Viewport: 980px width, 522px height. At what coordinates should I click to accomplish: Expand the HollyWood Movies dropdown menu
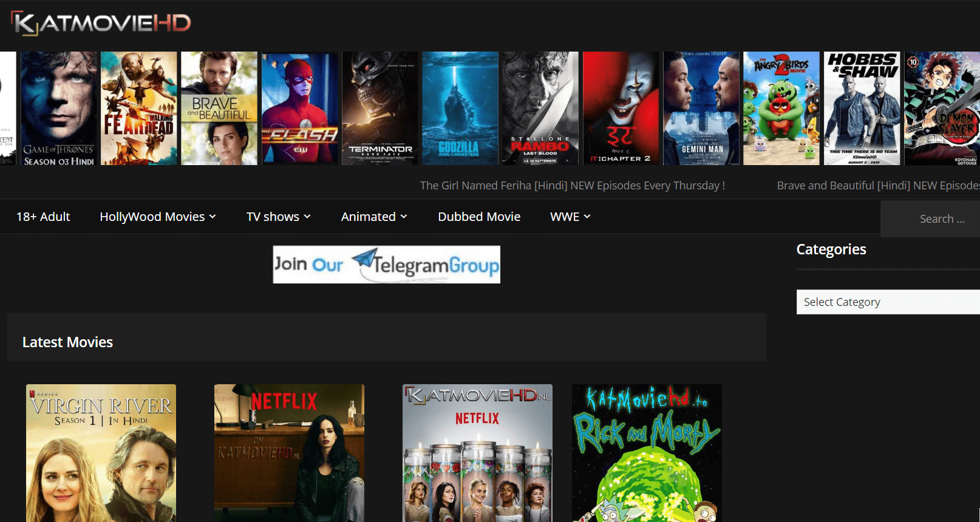click(158, 217)
